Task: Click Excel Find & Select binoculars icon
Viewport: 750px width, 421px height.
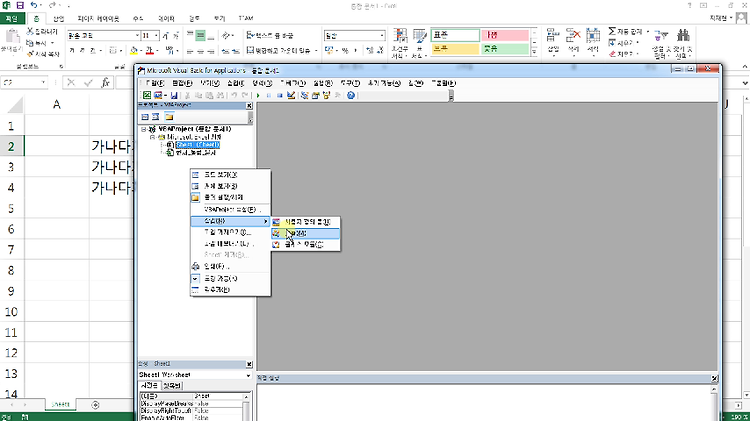Action: (x=683, y=36)
